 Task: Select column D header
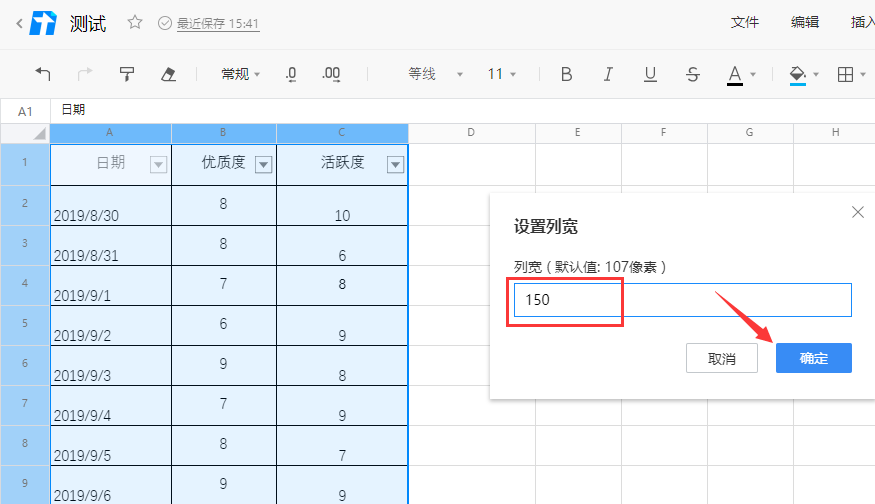472,133
